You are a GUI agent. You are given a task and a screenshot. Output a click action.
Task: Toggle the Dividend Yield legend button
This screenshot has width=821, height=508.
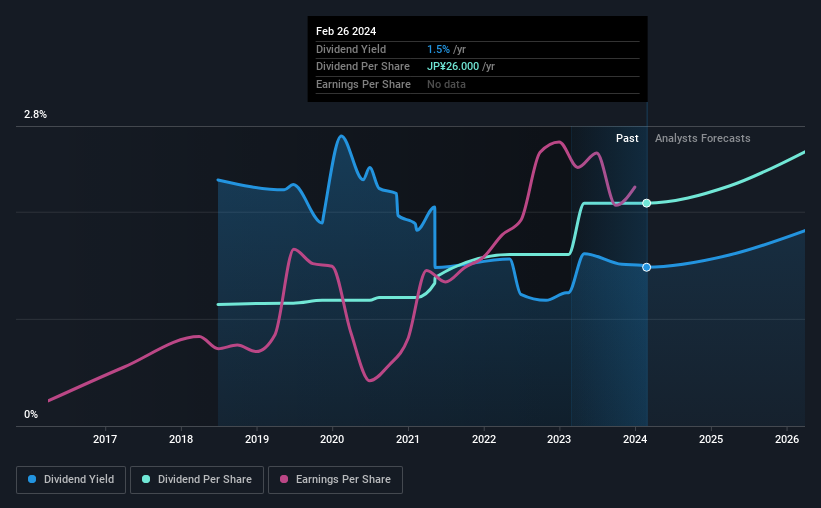click(71, 480)
